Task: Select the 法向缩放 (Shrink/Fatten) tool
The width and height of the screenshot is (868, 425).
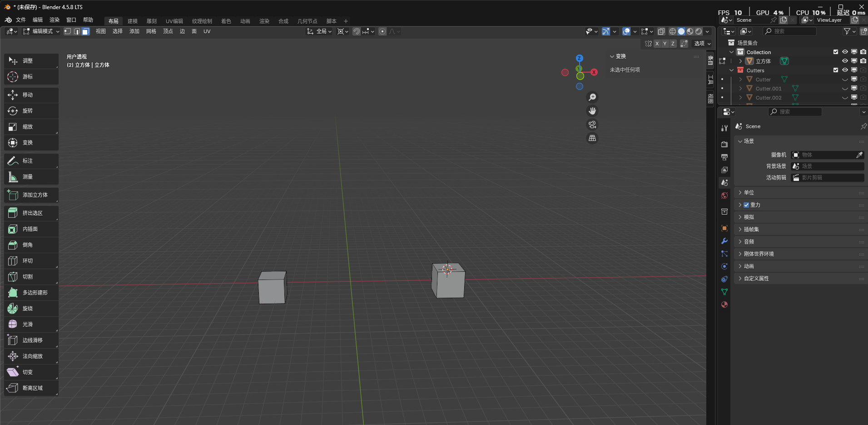Action: coord(31,356)
